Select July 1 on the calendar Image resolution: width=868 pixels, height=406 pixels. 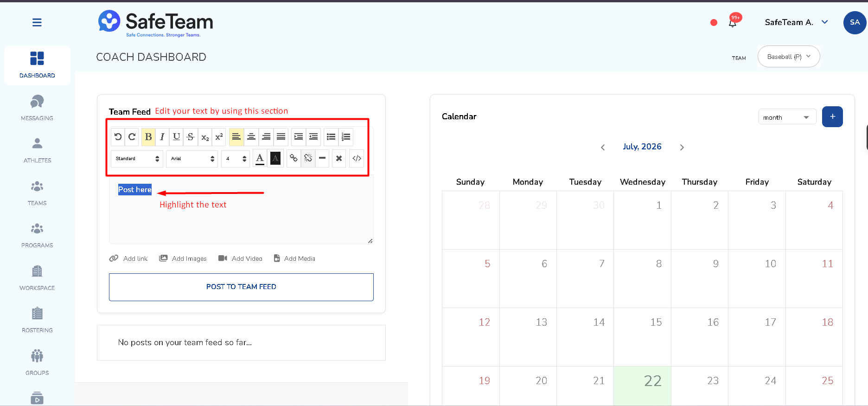[x=642, y=220]
